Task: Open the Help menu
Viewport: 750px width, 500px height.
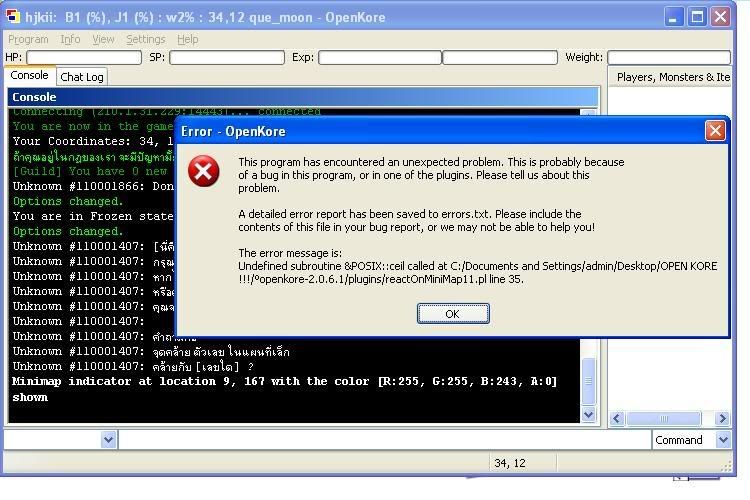Action: click(187, 39)
